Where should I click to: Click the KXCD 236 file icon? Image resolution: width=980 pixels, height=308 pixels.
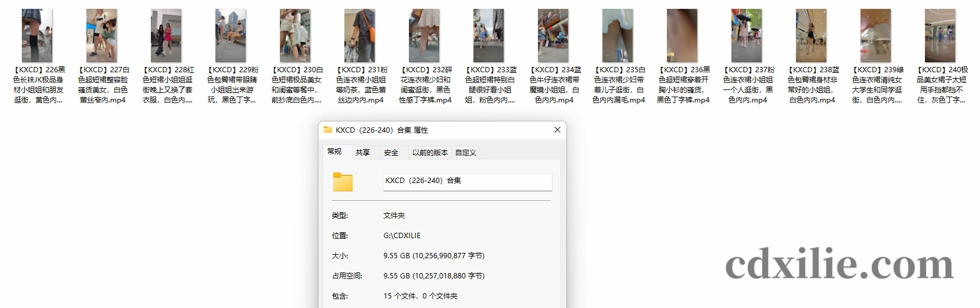[682, 36]
